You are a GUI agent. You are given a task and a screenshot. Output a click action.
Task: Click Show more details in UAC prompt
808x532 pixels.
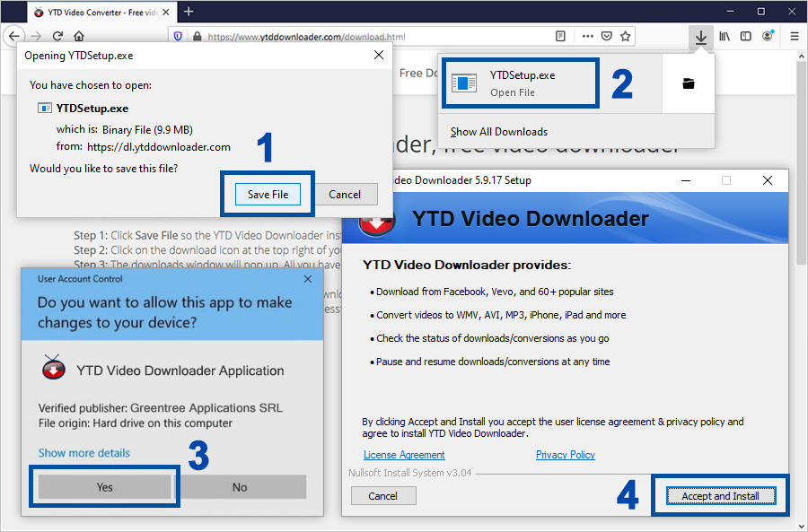(x=84, y=453)
